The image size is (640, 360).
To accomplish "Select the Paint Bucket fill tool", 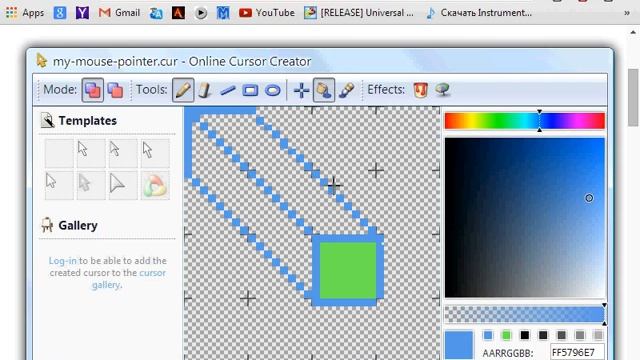I will click(324, 90).
